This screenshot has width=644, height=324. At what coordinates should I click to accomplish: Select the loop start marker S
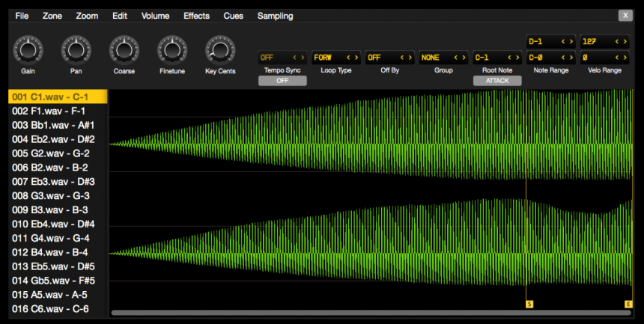[x=529, y=304]
